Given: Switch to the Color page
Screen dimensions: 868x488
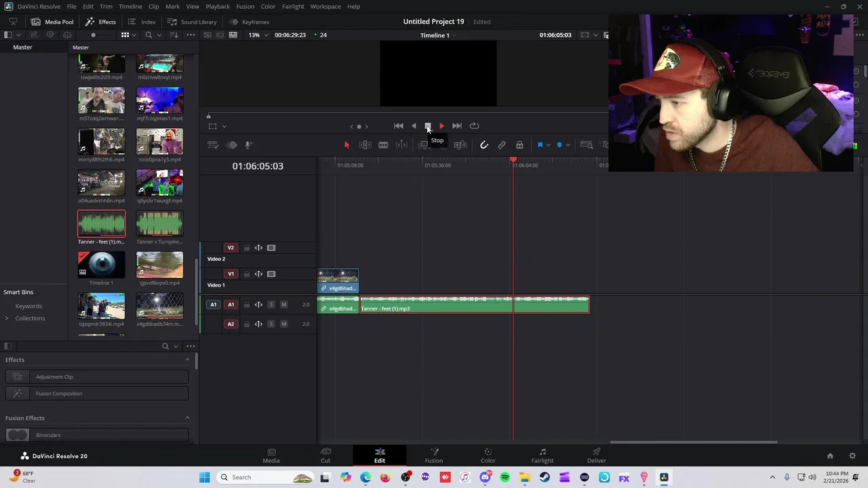Looking at the screenshot, I should tap(488, 455).
